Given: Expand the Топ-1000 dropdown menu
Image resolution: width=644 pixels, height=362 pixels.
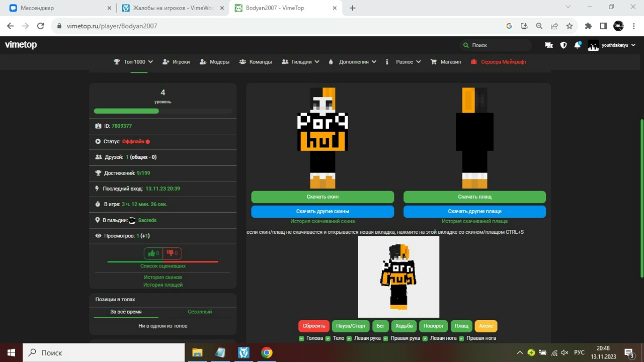Looking at the screenshot, I should [134, 62].
